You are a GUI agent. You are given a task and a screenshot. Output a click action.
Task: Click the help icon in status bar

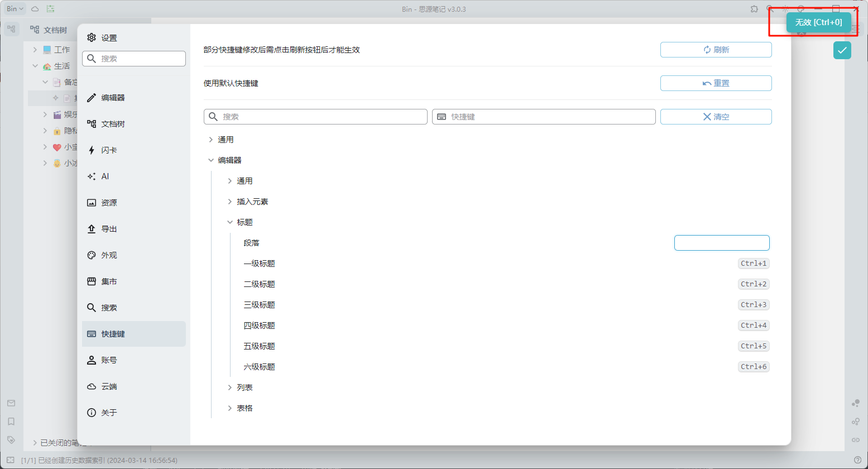[857, 460]
